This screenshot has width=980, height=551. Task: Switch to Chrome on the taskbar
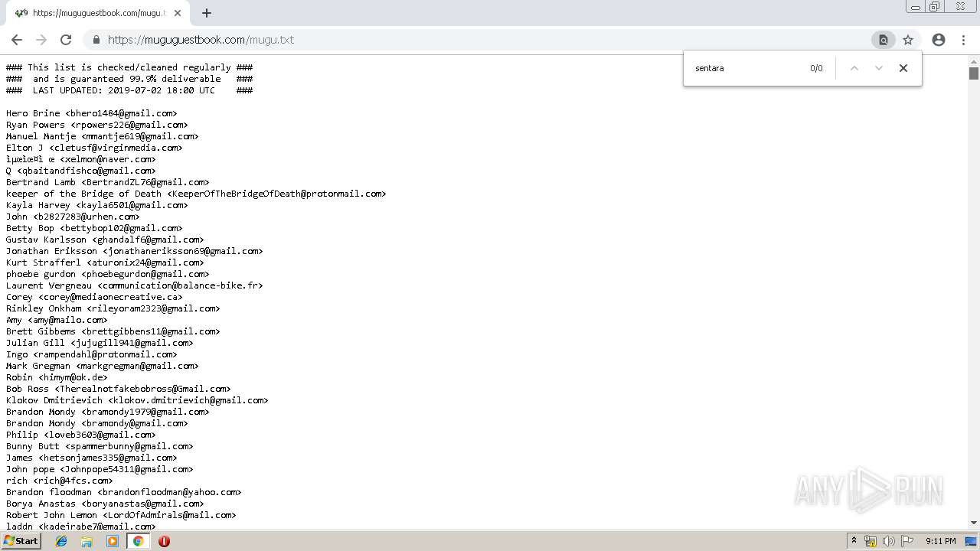point(138,541)
